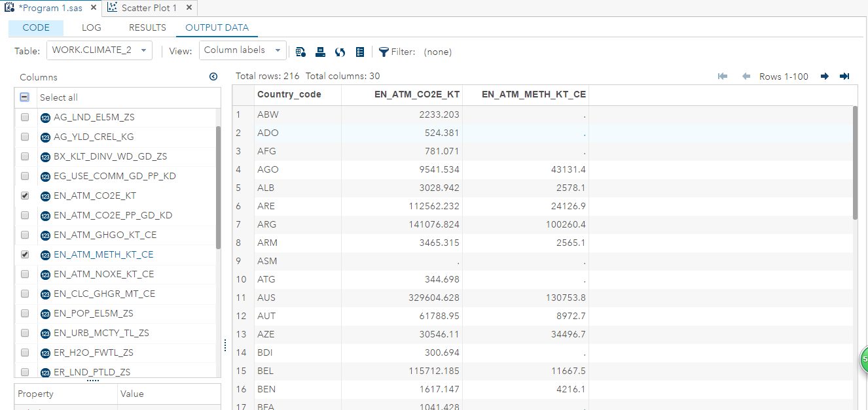
Task: Go to the previous page of rows
Action: coord(746,77)
